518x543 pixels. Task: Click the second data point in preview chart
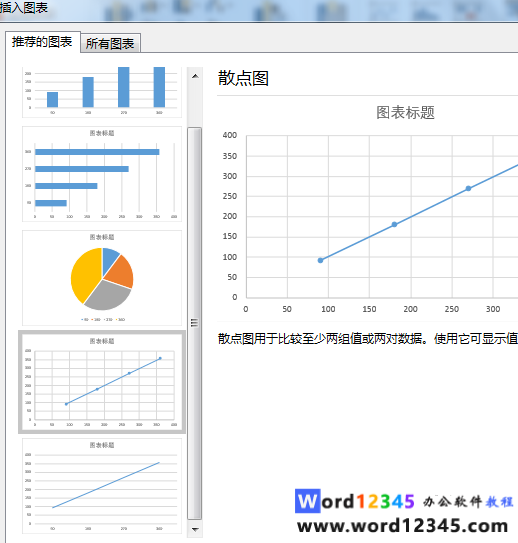click(394, 224)
